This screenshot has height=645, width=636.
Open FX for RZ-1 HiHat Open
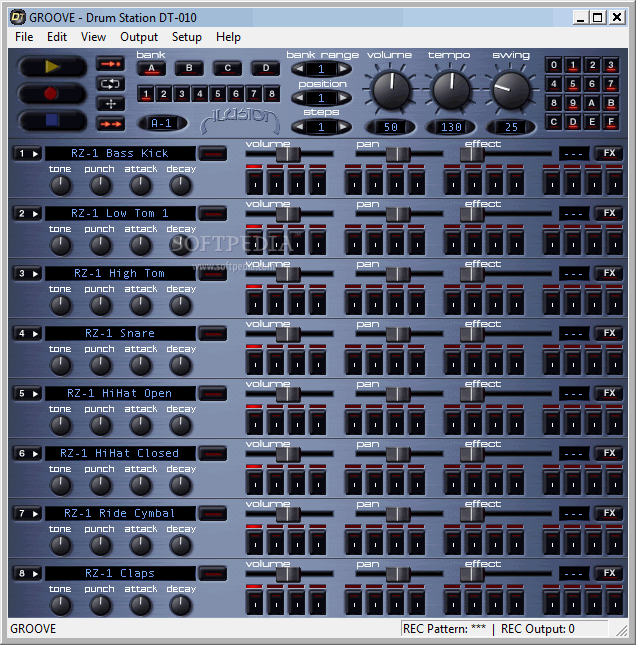(x=609, y=393)
